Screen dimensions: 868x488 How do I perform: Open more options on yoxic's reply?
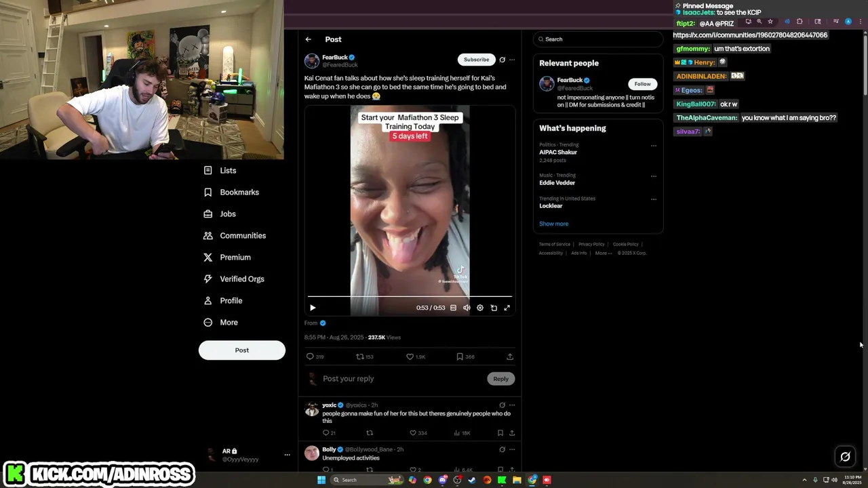coord(512,405)
